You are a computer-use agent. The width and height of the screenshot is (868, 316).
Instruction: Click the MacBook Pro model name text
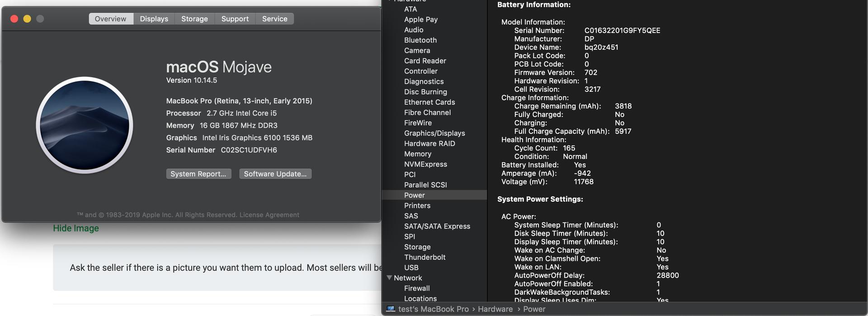click(239, 101)
